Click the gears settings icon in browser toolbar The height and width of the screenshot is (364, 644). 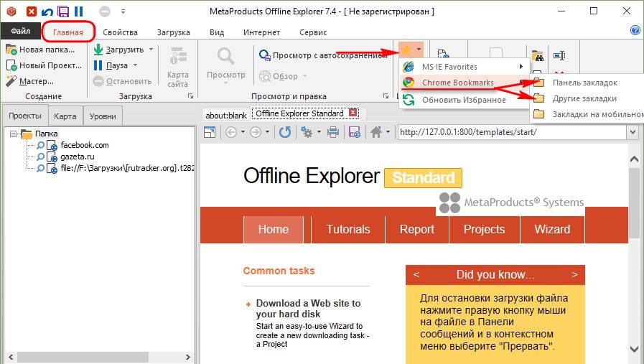point(307,132)
